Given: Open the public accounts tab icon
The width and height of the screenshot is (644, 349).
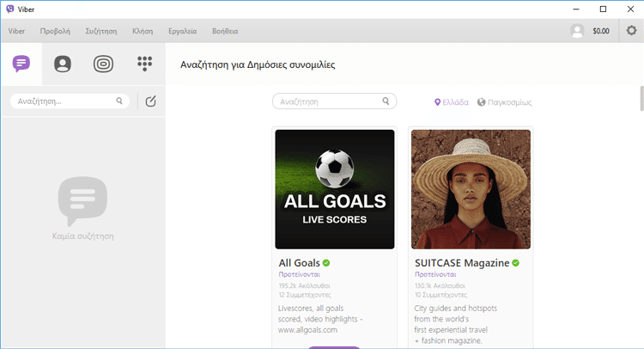Looking at the screenshot, I should (104, 64).
